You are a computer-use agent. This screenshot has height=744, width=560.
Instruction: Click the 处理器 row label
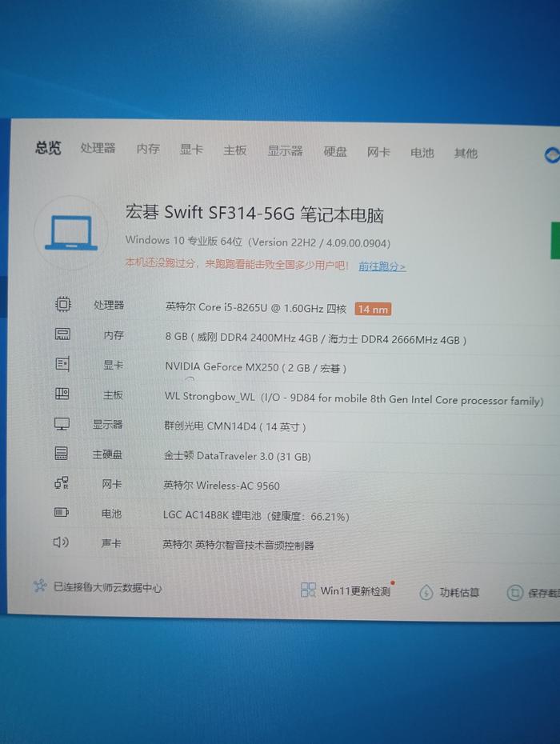[109, 305]
